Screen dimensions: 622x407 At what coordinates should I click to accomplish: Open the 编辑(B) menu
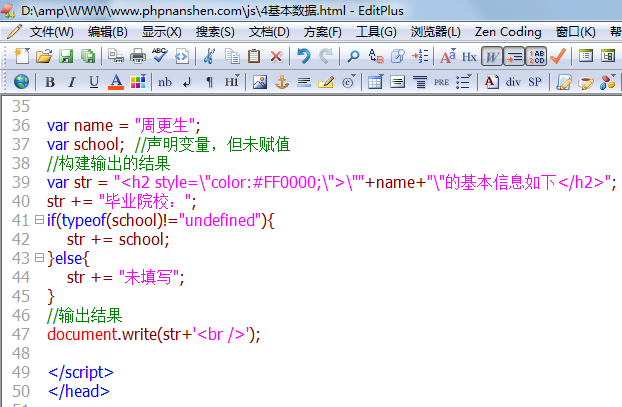coord(108,32)
